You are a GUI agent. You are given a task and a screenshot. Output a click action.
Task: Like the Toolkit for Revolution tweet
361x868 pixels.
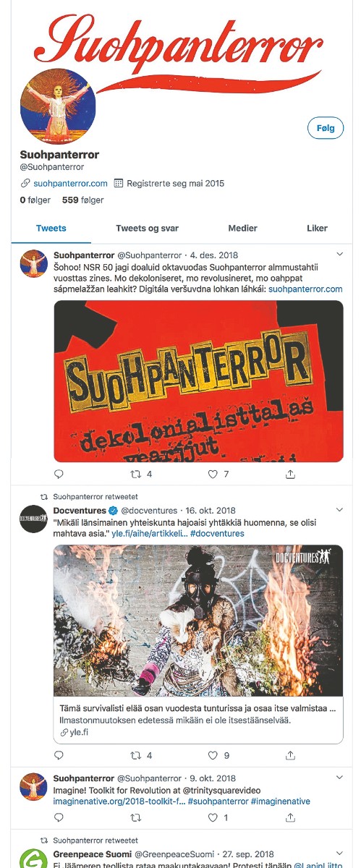pos(213,817)
